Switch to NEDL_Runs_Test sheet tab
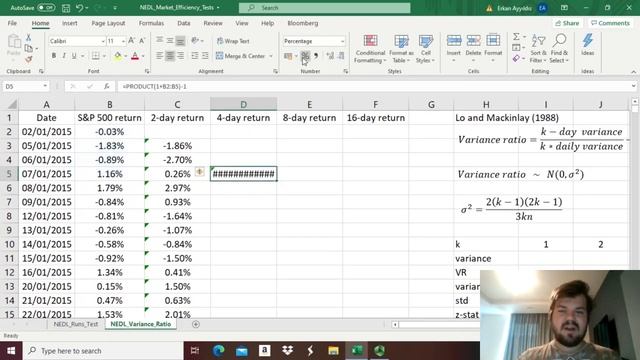640x360 pixels. (x=76, y=324)
